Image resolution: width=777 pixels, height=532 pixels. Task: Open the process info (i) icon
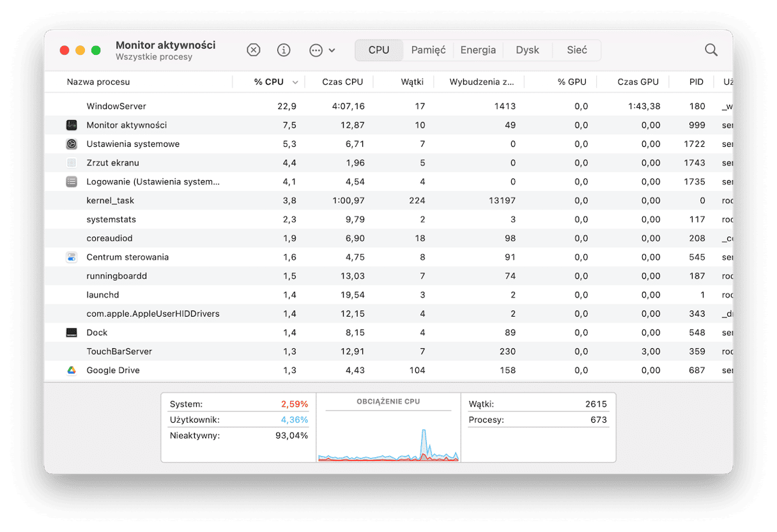coord(284,50)
